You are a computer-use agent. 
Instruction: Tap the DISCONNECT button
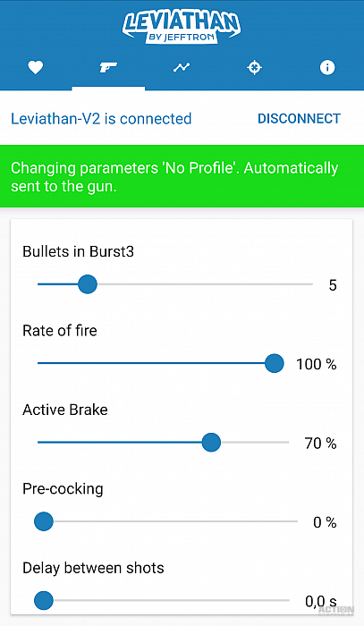pyautogui.click(x=299, y=119)
